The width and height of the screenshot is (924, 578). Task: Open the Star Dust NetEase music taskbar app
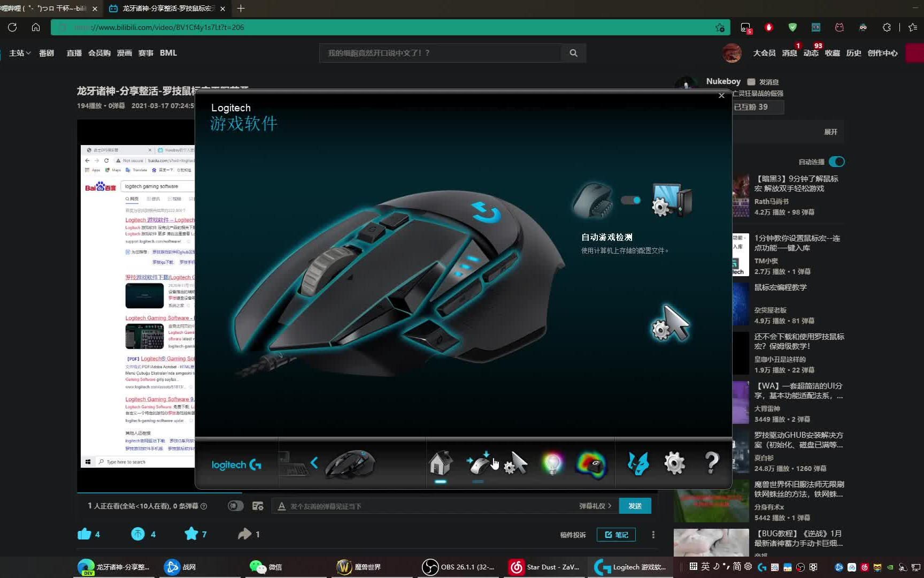(544, 567)
